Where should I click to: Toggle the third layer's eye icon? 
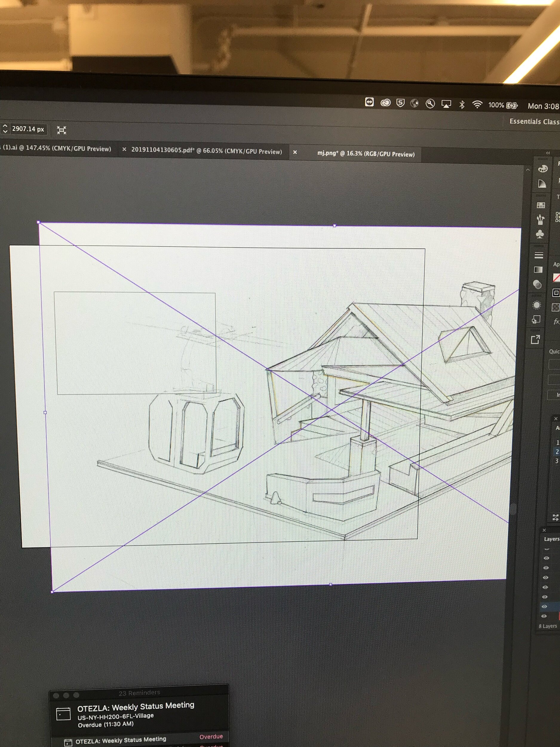[x=545, y=578]
